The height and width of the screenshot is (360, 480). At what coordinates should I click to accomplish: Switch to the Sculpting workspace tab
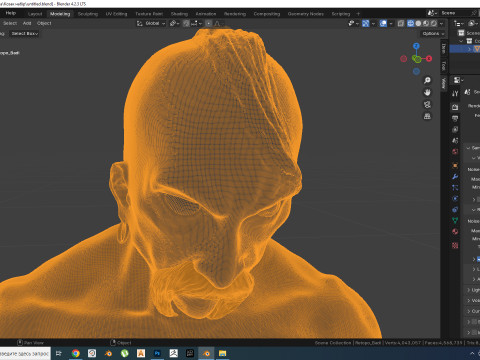(88, 14)
